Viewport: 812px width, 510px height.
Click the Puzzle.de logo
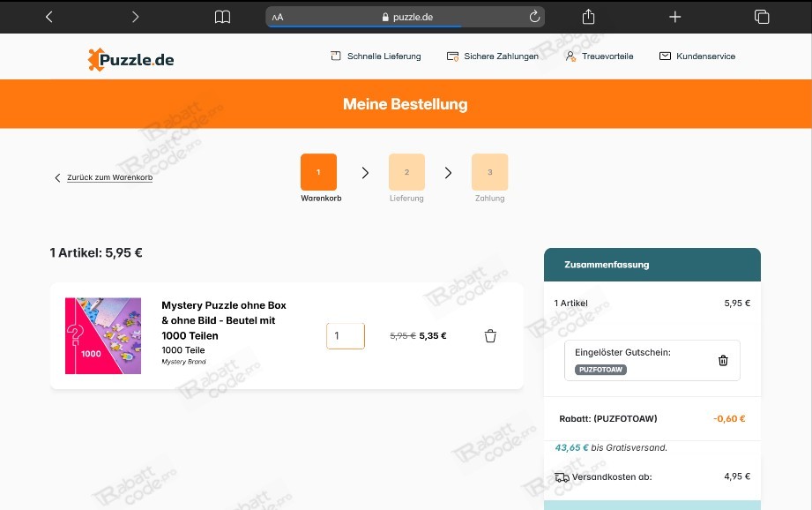coord(131,59)
